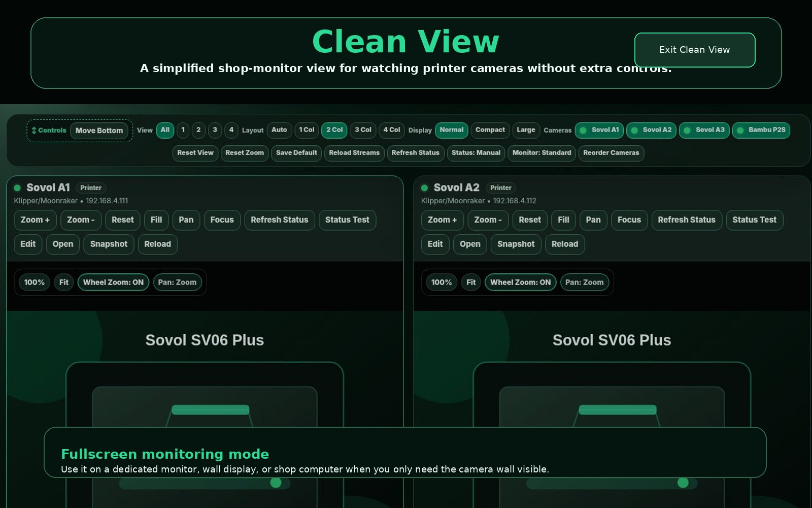Take Snapshot of Sovol A1
The width and height of the screenshot is (812, 508).
(109, 244)
